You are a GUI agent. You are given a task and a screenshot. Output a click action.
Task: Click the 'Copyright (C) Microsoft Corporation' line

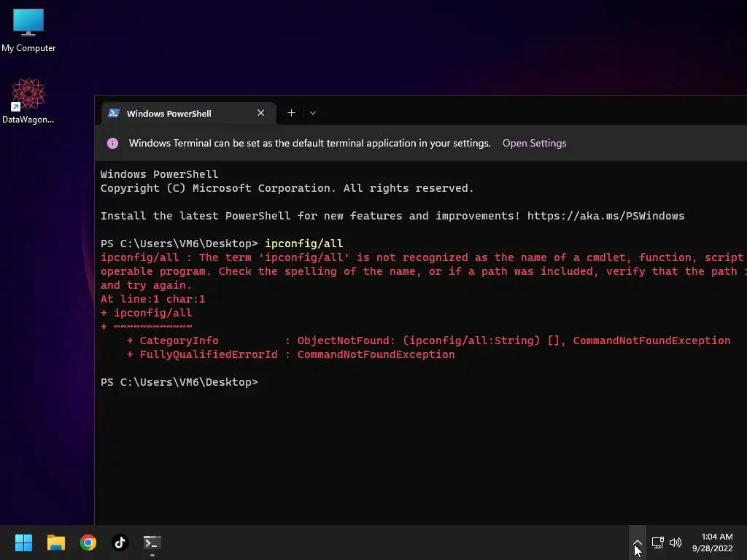click(287, 188)
